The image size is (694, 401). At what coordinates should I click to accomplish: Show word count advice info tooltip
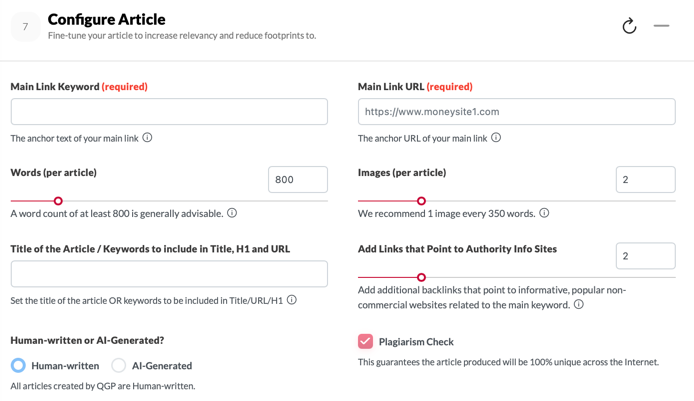232,213
